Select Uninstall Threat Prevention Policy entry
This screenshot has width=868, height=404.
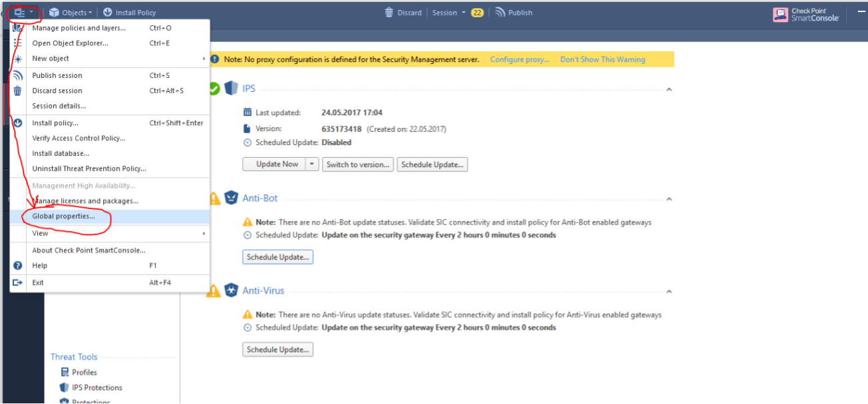coord(110,169)
